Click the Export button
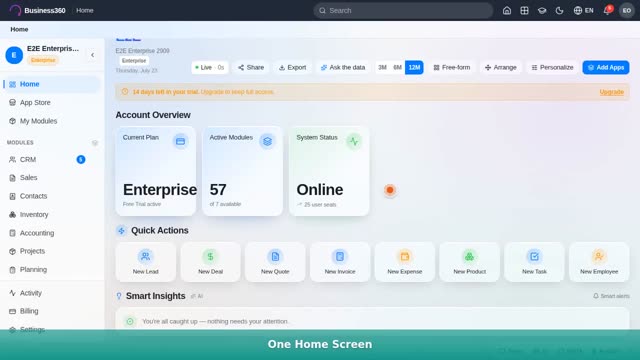The image size is (640, 360). tap(292, 67)
